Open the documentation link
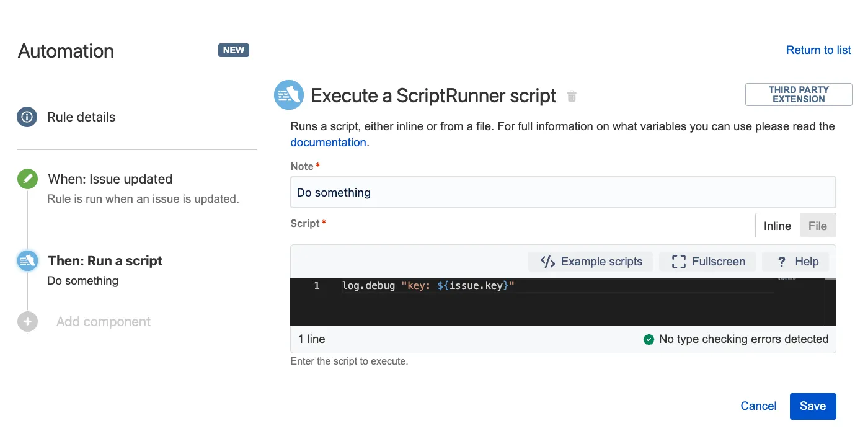Screen dimensions: 868x439 [x=328, y=143]
